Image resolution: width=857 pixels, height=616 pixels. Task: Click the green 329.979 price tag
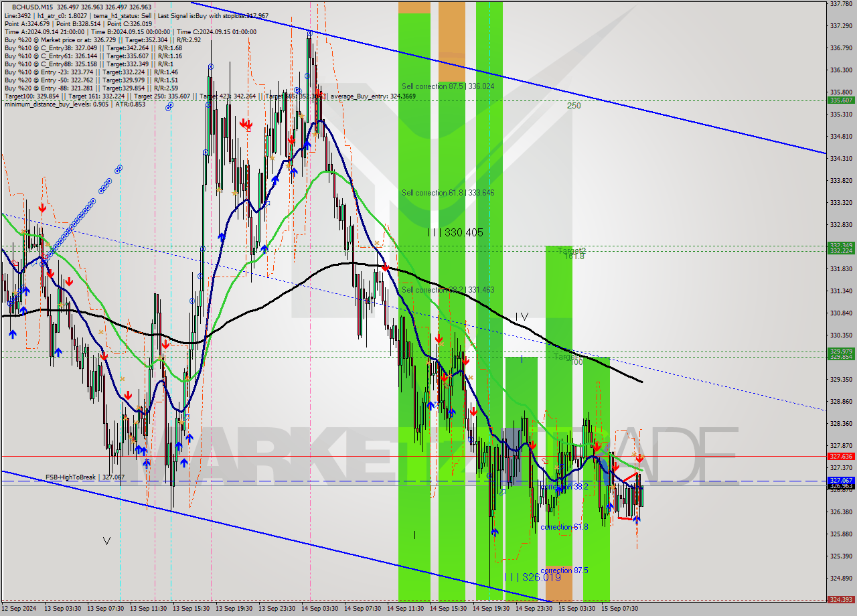[841, 351]
